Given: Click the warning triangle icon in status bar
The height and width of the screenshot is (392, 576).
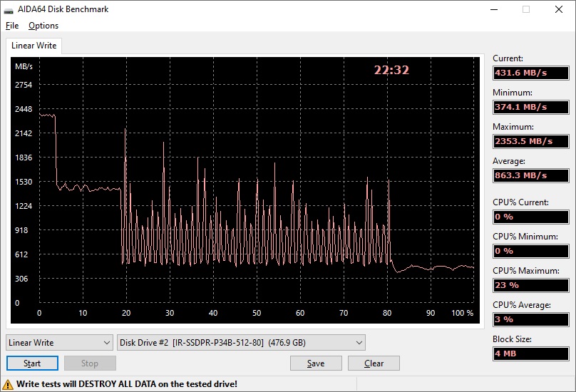Looking at the screenshot, I should click(x=8, y=384).
